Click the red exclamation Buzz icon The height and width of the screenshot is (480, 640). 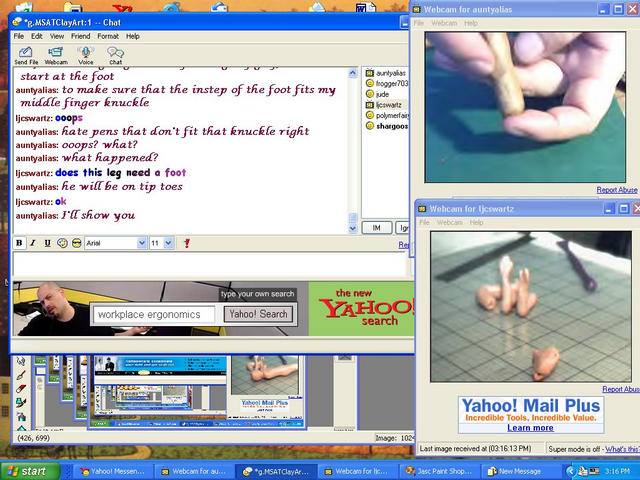point(187,243)
